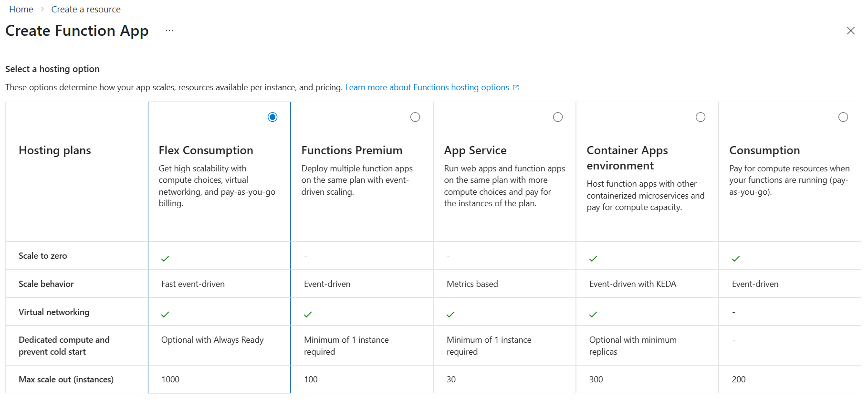Screen dimensions: 868x411
Task: Click the Container Apps environment heading
Action: point(627,158)
